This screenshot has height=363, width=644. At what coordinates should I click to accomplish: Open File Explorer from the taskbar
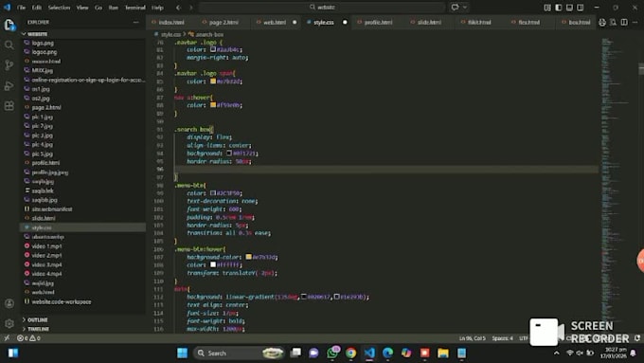click(x=443, y=353)
